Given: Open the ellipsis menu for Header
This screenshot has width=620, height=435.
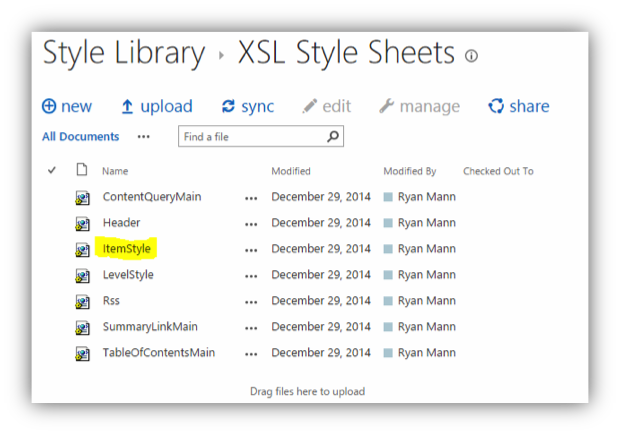Looking at the screenshot, I should tap(251, 225).
